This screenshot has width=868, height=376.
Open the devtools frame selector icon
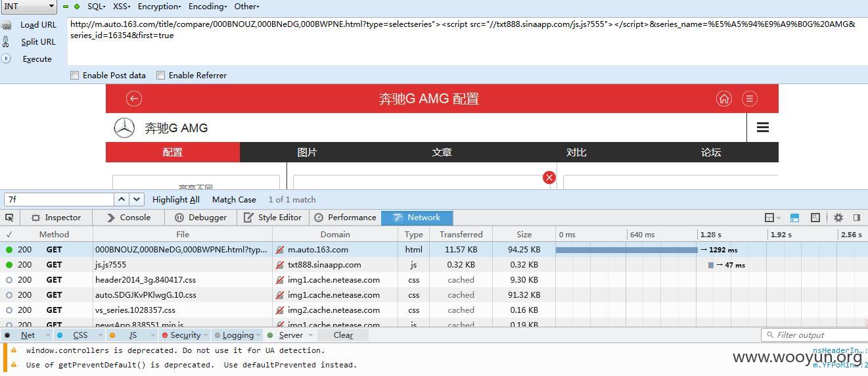(x=772, y=218)
